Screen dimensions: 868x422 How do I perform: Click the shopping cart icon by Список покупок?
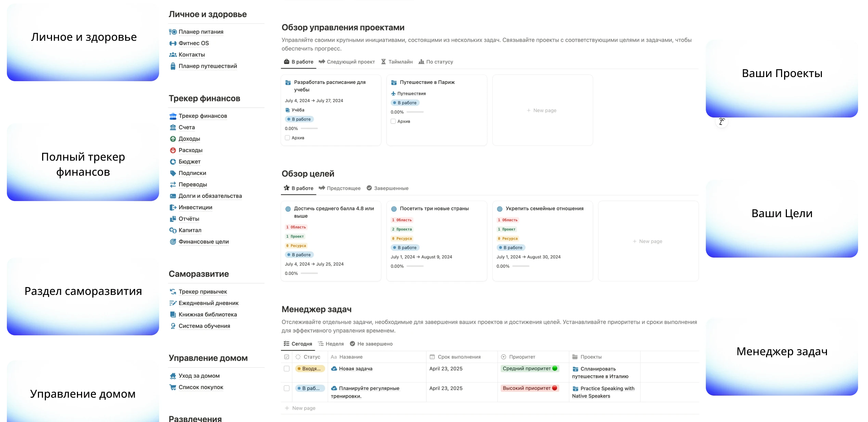[173, 387]
